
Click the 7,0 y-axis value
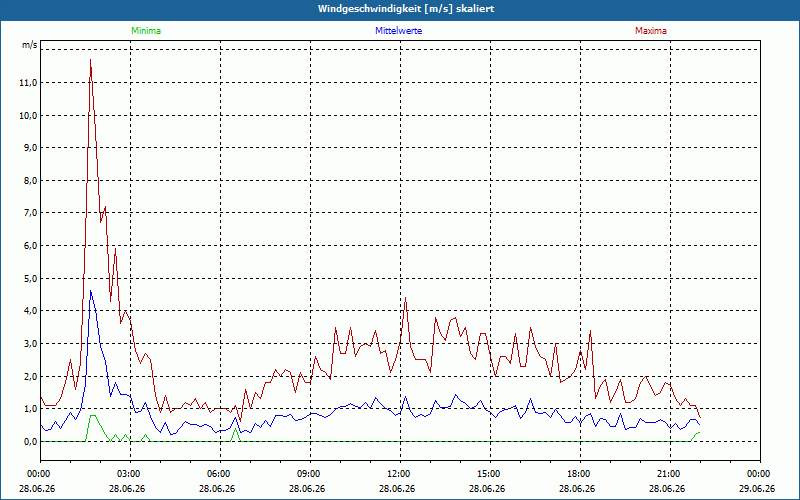pyautogui.click(x=30, y=213)
